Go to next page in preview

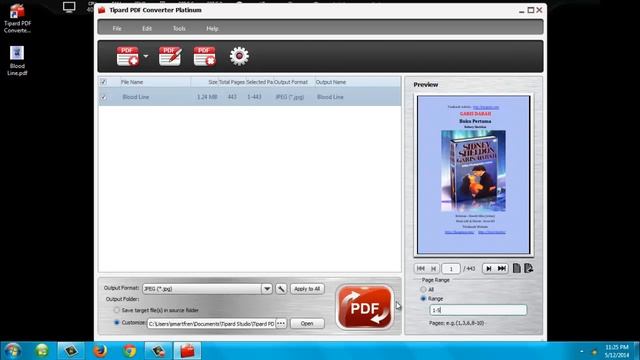point(489,269)
